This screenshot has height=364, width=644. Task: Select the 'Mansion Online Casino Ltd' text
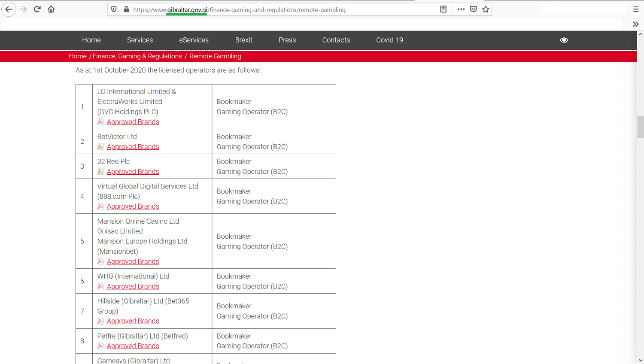pos(138,221)
